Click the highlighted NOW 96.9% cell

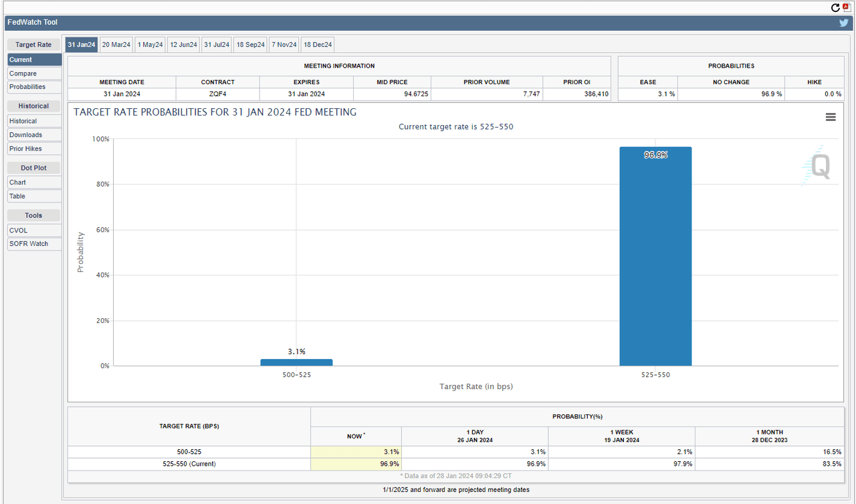pos(356,464)
